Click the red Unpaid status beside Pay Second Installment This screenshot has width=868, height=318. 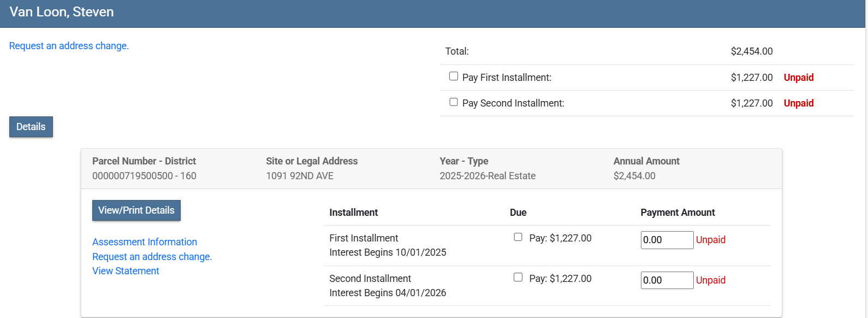pyautogui.click(x=799, y=103)
